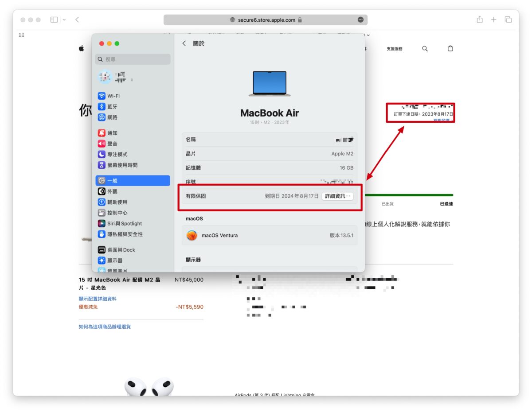Open 隱私權與安全性 privacy settings
Viewport: 532px width, 412px height.
tap(133, 234)
